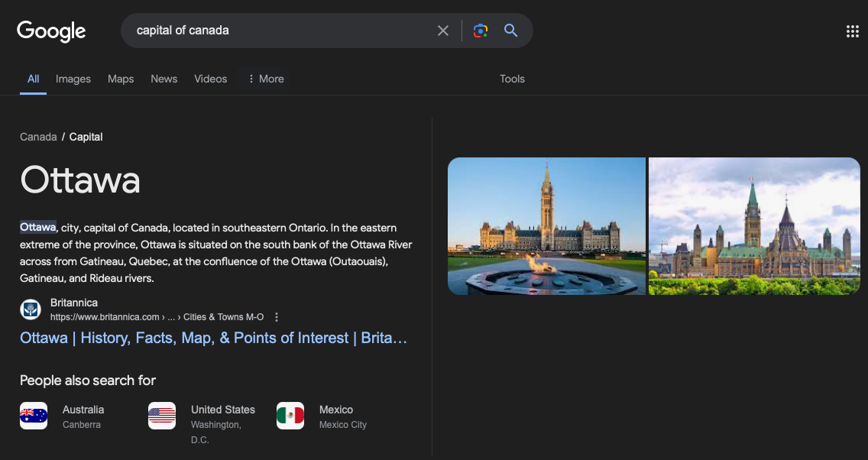Open the Maps tab
Screen dimensions: 868x460
point(120,79)
